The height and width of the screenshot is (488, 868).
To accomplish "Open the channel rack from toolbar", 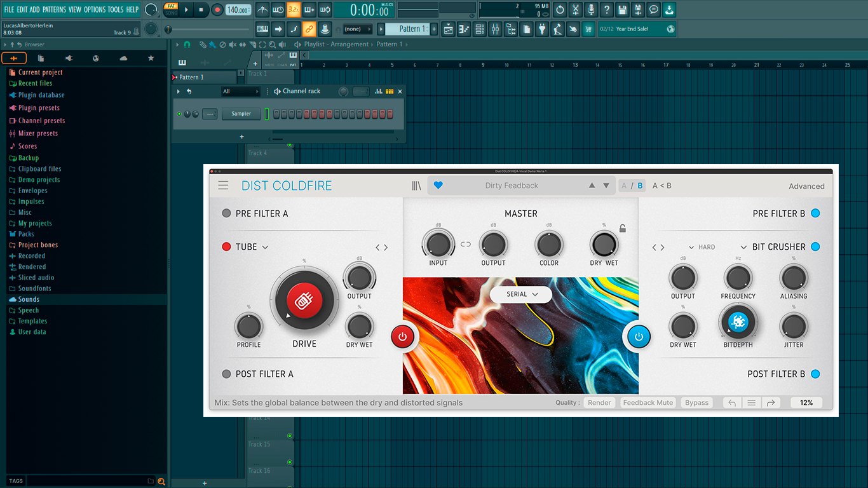I will pos(480,29).
